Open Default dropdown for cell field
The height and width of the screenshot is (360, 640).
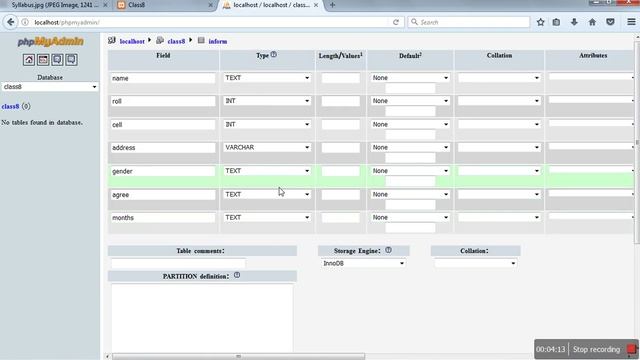point(410,124)
